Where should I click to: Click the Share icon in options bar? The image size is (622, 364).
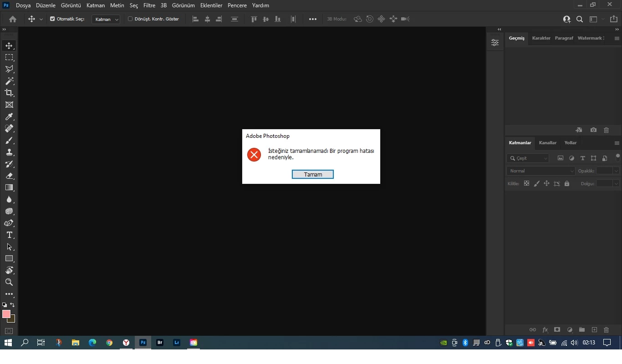click(x=613, y=19)
